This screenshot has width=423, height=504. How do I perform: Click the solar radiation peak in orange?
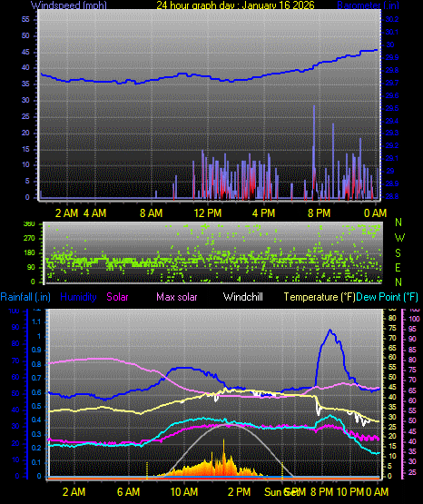tap(224, 440)
